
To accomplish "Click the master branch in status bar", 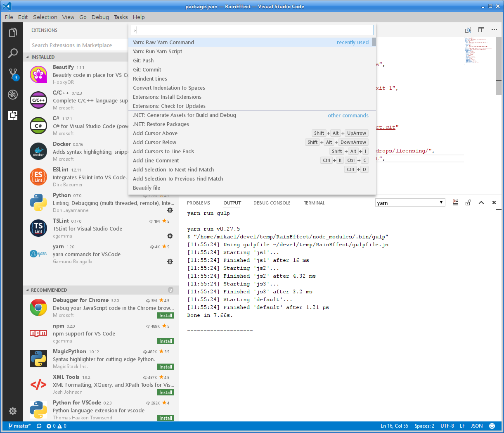I will (x=19, y=426).
